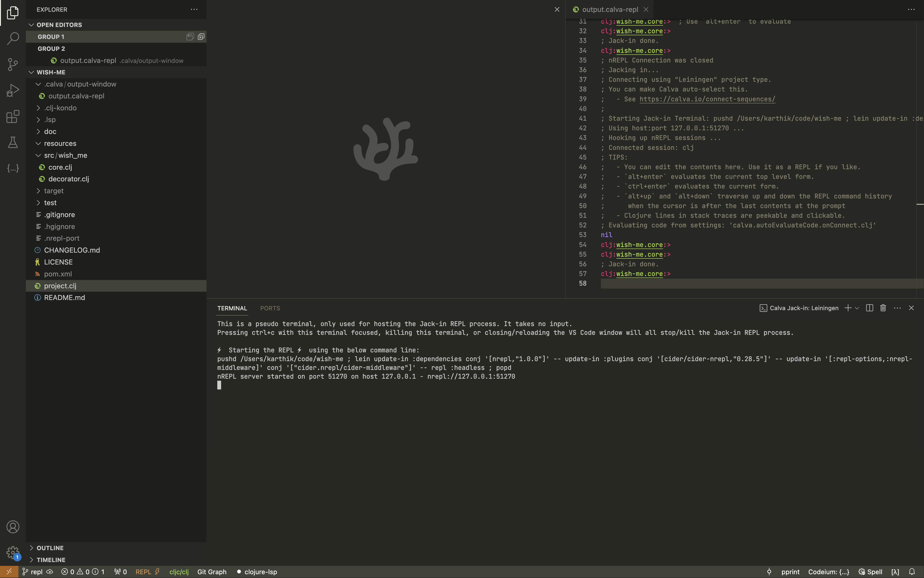The width and height of the screenshot is (924, 578).
Task: Open the new terminal launch profile dropdown
Action: [857, 308]
